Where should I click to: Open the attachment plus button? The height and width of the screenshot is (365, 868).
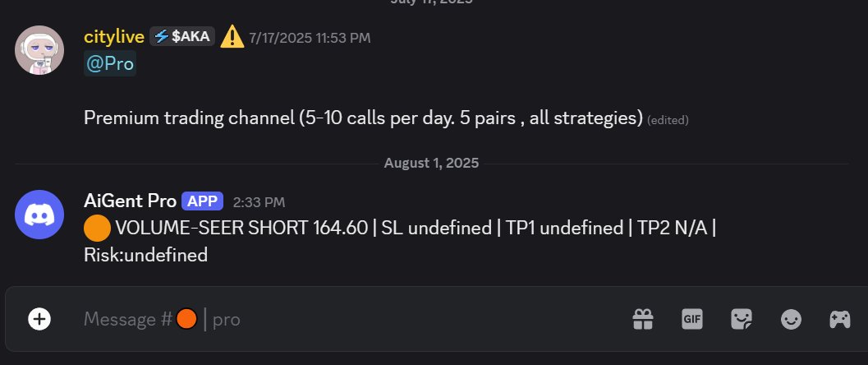(39, 319)
